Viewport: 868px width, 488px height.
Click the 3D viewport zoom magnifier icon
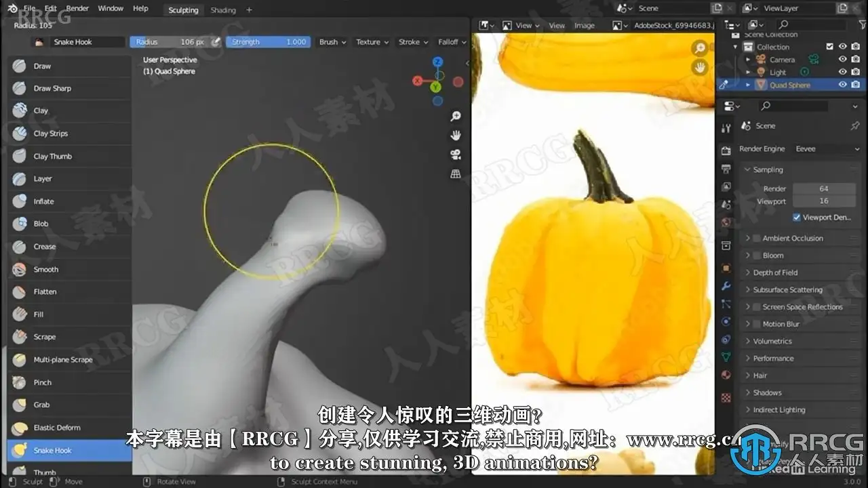456,117
